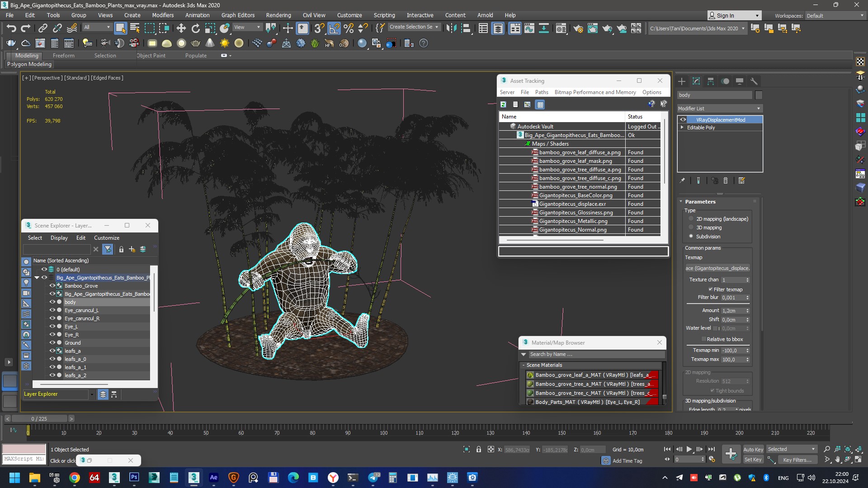Open Paths menu in Asset Tracking
Image resolution: width=868 pixels, height=488 pixels.
pos(542,92)
